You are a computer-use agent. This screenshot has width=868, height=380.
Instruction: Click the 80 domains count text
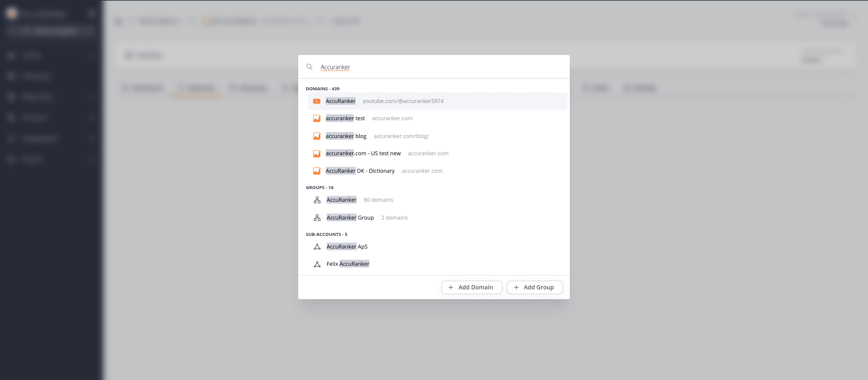[x=378, y=200]
